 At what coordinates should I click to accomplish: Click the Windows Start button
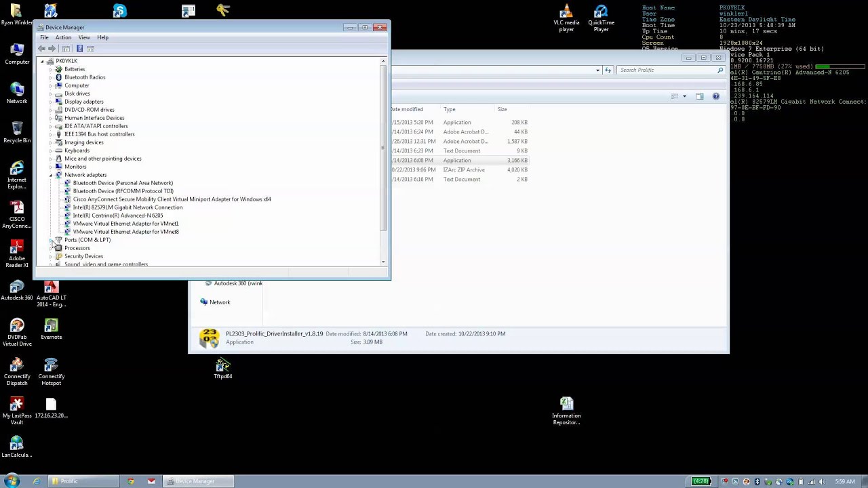(x=12, y=481)
